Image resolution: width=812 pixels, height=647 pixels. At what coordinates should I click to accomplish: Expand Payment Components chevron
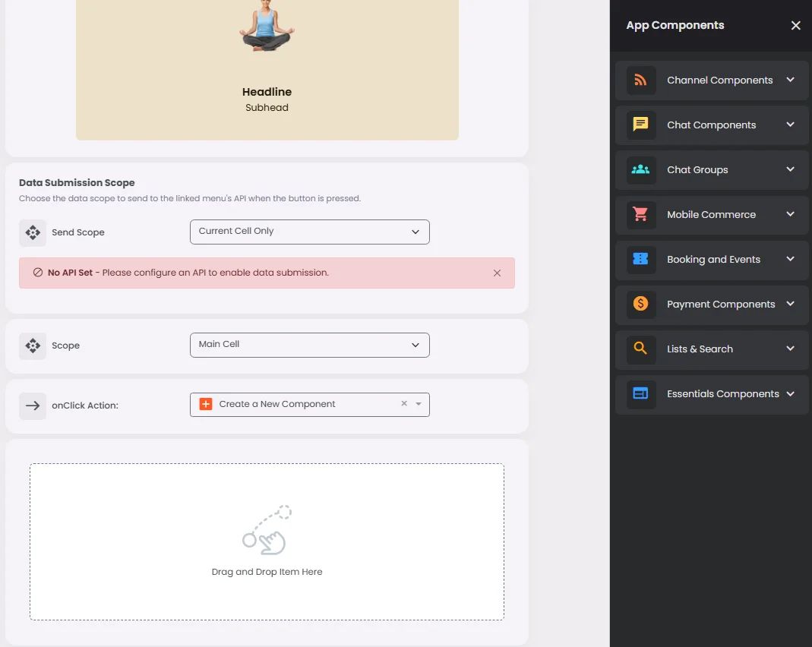[x=790, y=303]
